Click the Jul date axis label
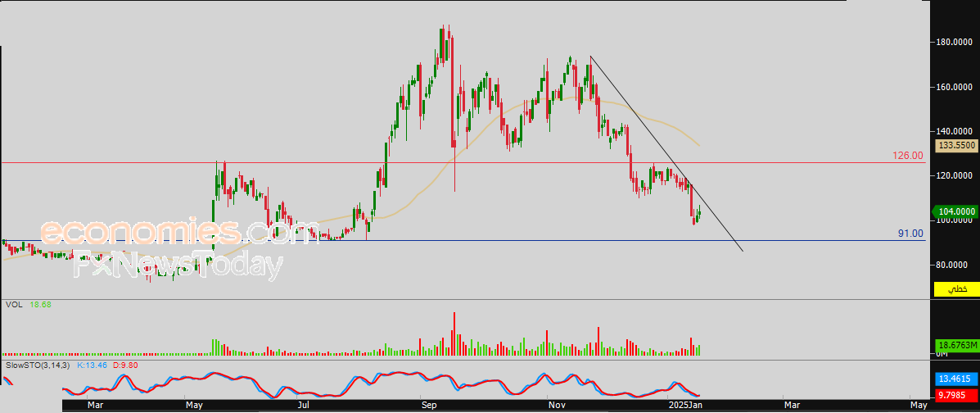The height and width of the screenshot is (413, 980). point(302,406)
